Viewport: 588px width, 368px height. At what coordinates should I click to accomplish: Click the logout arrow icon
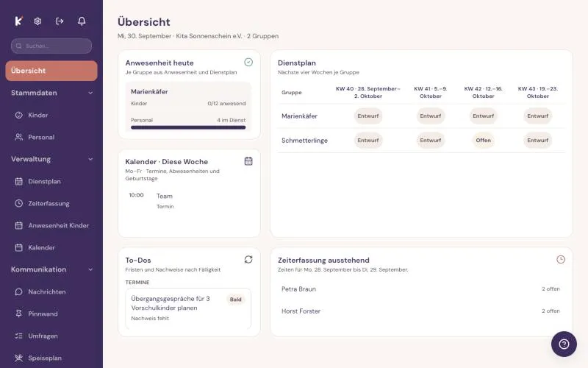(x=60, y=21)
